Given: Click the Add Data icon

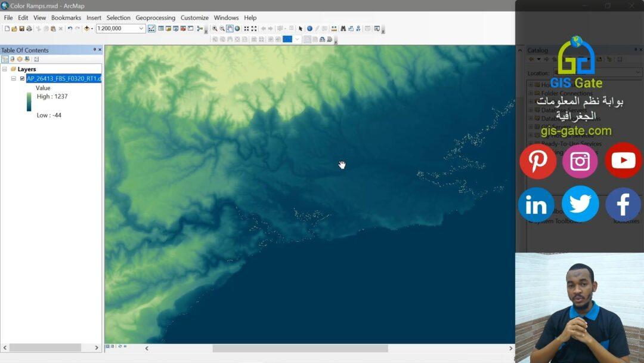Looking at the screenshot, I should point(87,28).
